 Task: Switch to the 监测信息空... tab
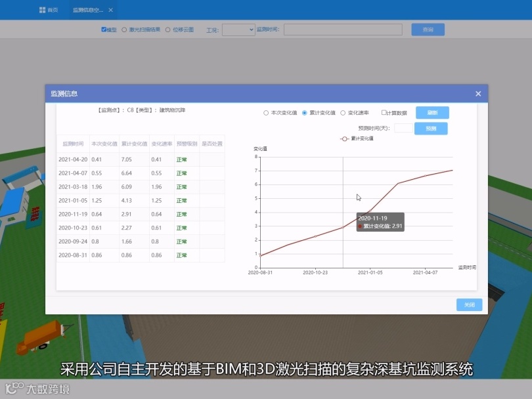tap(88, 10)
